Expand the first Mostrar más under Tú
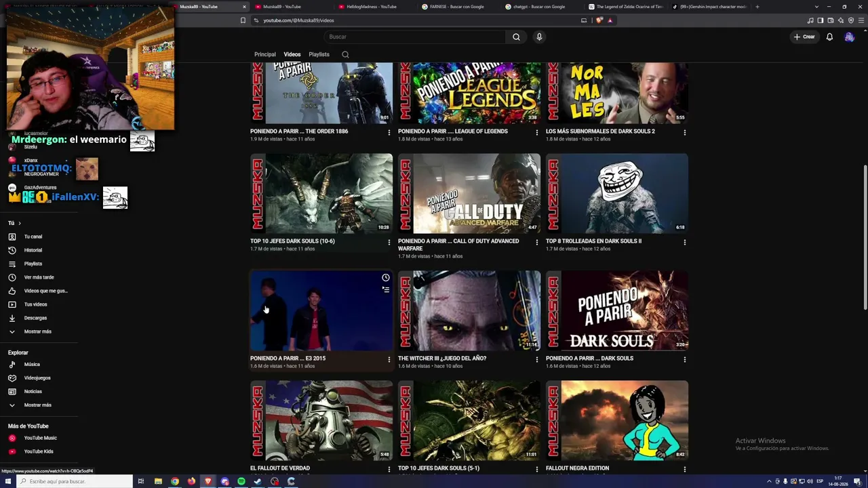 pos(37,331)
